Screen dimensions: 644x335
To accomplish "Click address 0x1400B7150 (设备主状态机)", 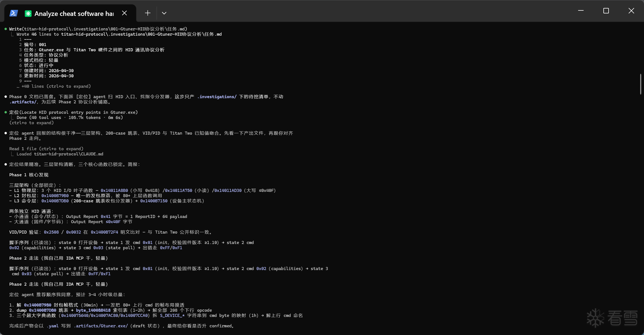I will 154,201.
